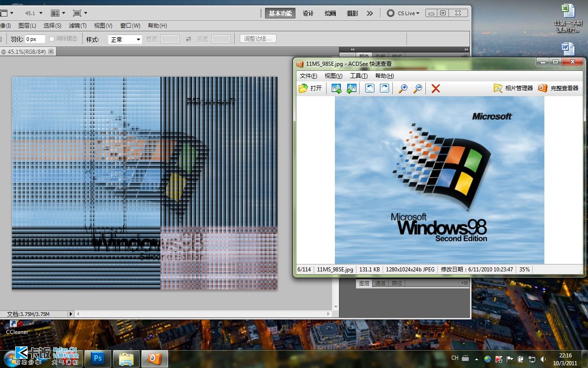588x368 pixels.
Task: Zoom out with ACDSee magnifier minus
Action: pos(418,88)
